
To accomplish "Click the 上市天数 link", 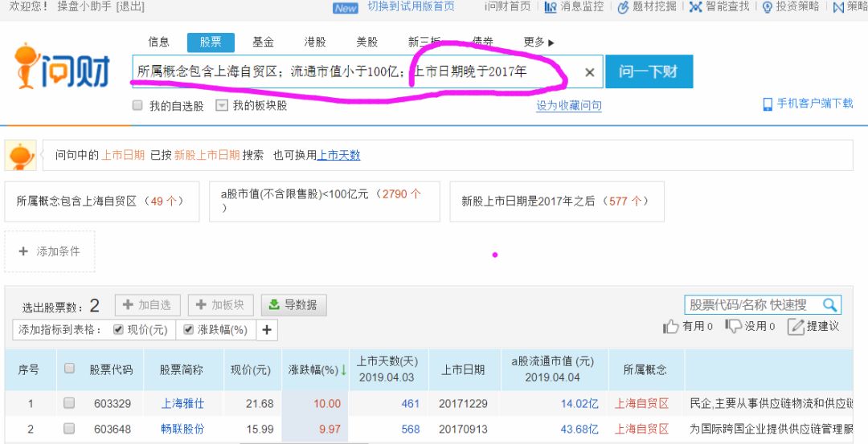I will 338,156.
